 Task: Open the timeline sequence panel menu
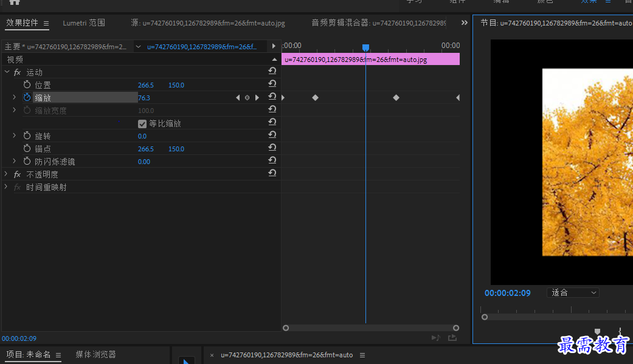pos(362,355)
